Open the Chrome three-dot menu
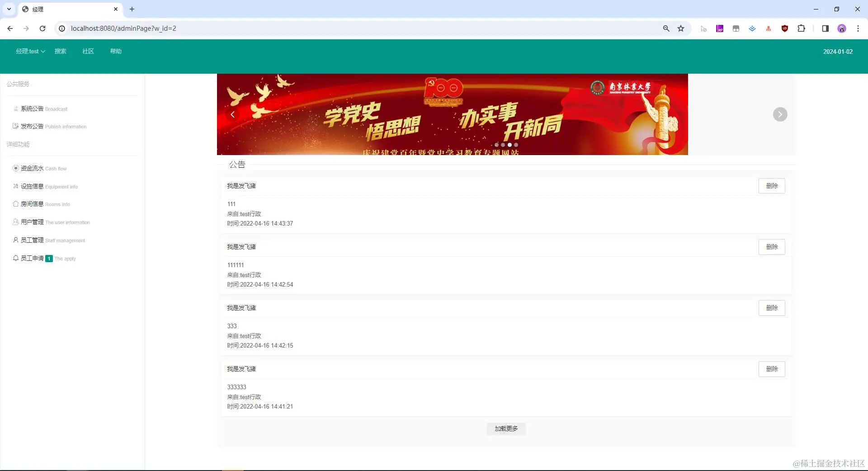The width and height of the screenshot is (868, 471). pos(858,28)
